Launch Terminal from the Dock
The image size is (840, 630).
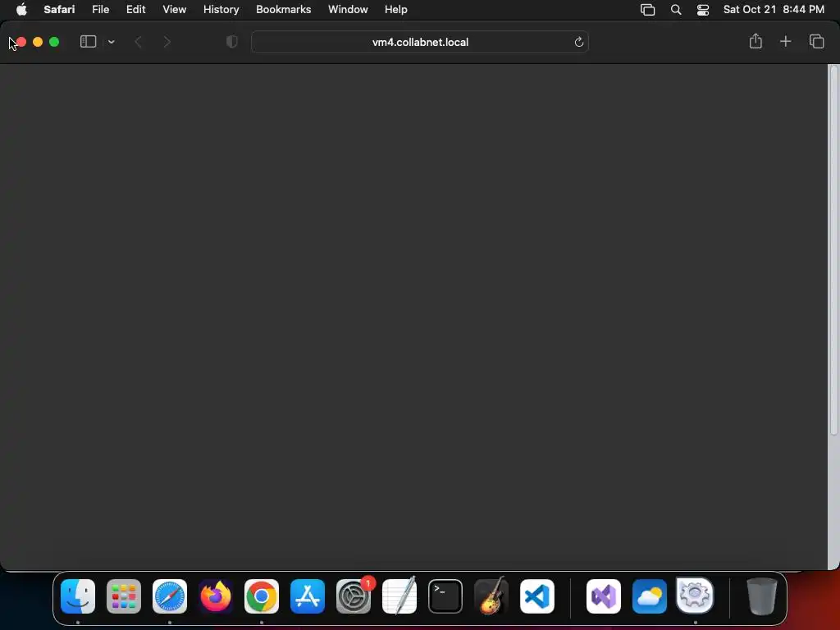tap(445, 596)
